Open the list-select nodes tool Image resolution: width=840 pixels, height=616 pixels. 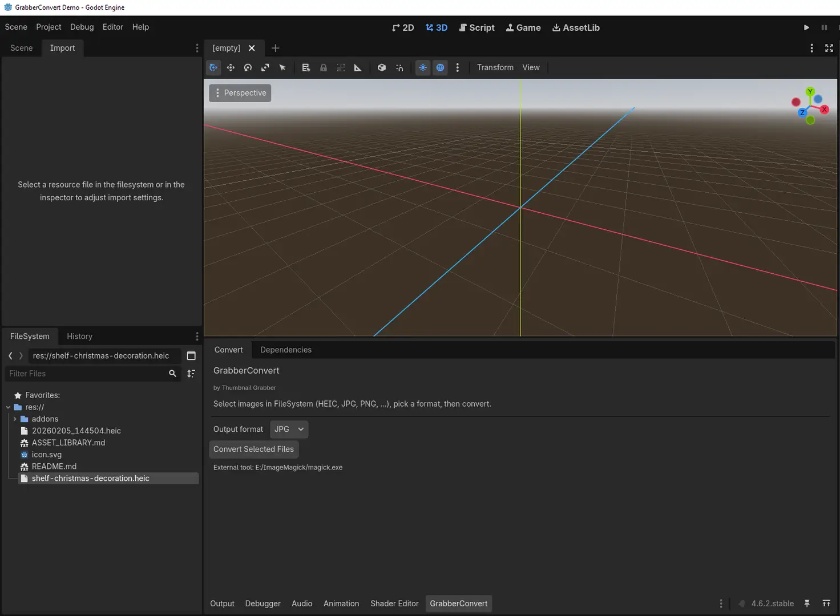[x=306, y=67]
